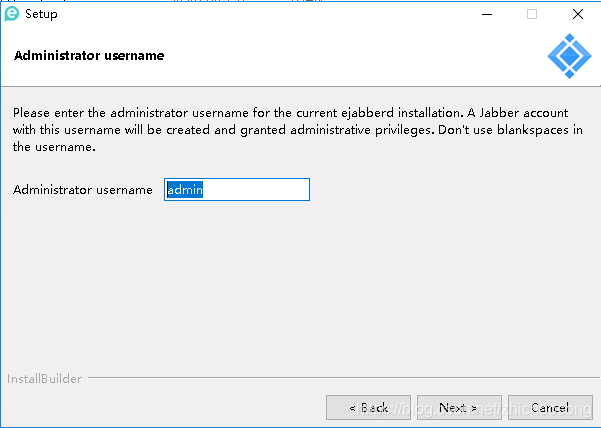
Task: Click the ejabberd icon in title bar
Action: [11, 14]
